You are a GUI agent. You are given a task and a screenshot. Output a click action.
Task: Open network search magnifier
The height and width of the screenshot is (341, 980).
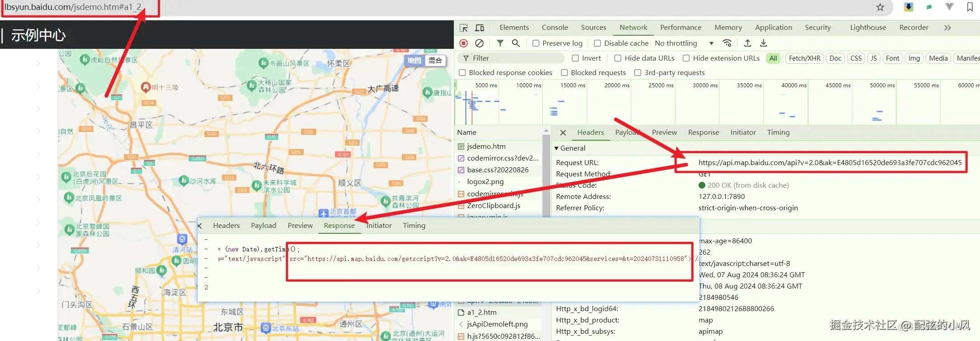516,43
